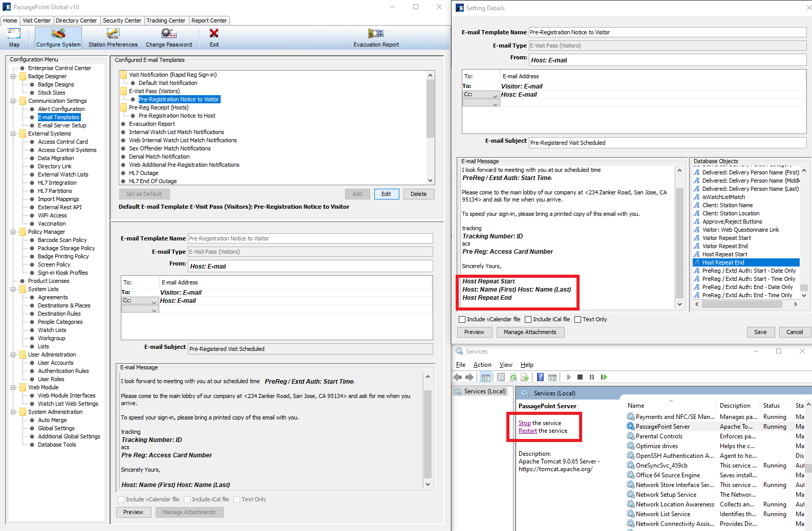Open the Evacuation Report icon
This screenshot has height=531, width=812.
pyautogui.click(x=376, y=33)
